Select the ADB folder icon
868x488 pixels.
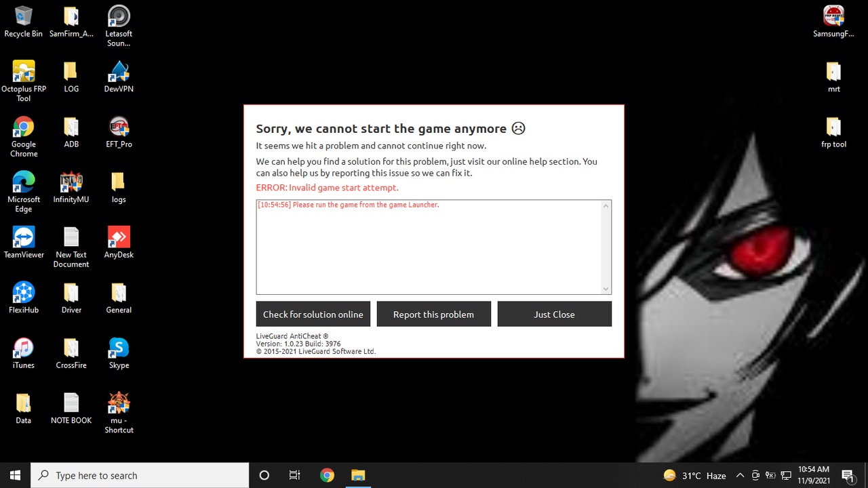click(71, 131)
